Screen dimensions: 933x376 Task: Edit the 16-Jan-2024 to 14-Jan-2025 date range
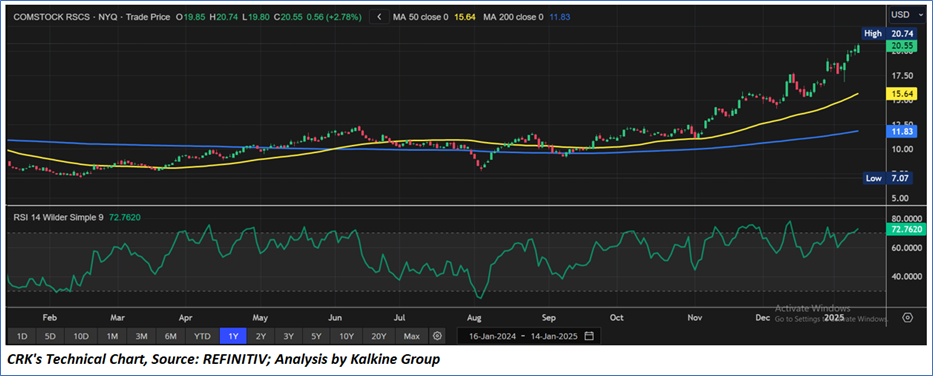529,336
